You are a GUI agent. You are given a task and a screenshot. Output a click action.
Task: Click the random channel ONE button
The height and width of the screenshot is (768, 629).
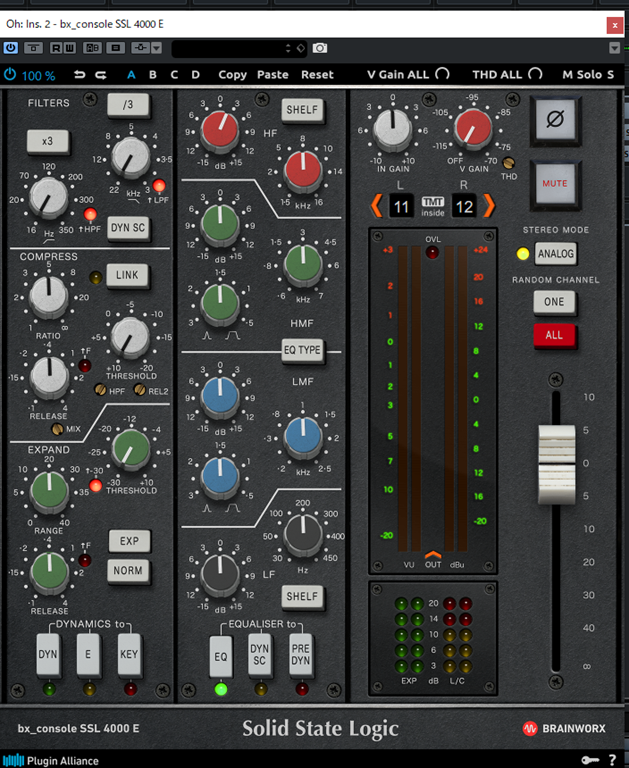coord(555,302)
